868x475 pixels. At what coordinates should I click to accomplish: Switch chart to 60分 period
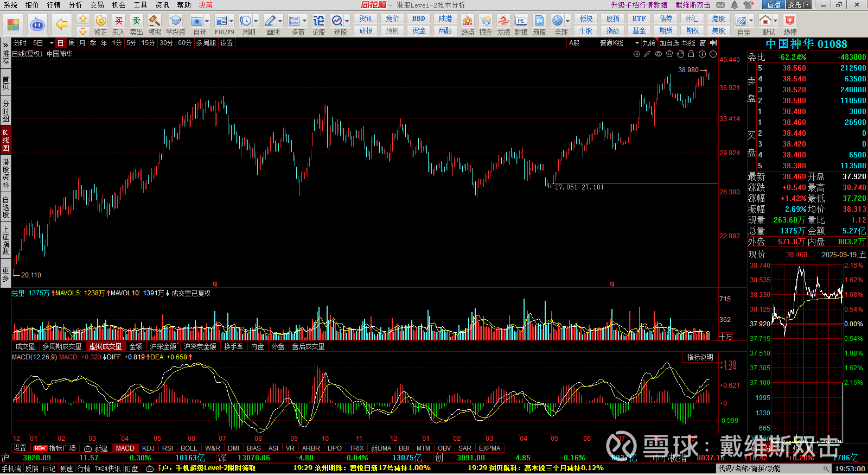click(x=184, y=43)
